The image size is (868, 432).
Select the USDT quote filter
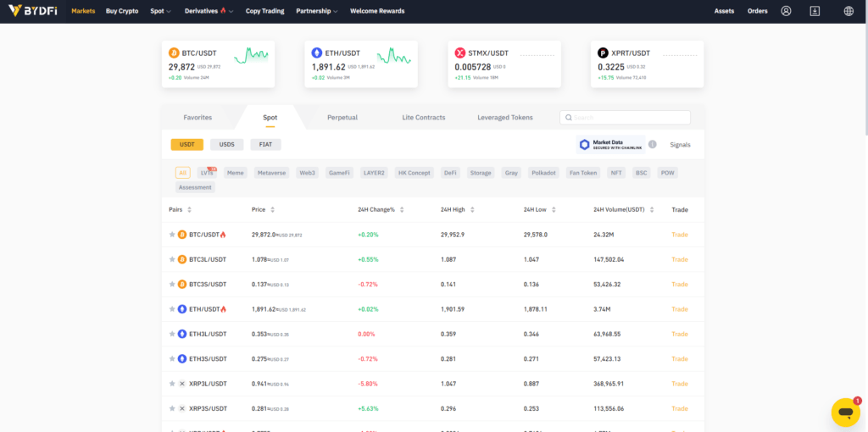tap(187, 144)
